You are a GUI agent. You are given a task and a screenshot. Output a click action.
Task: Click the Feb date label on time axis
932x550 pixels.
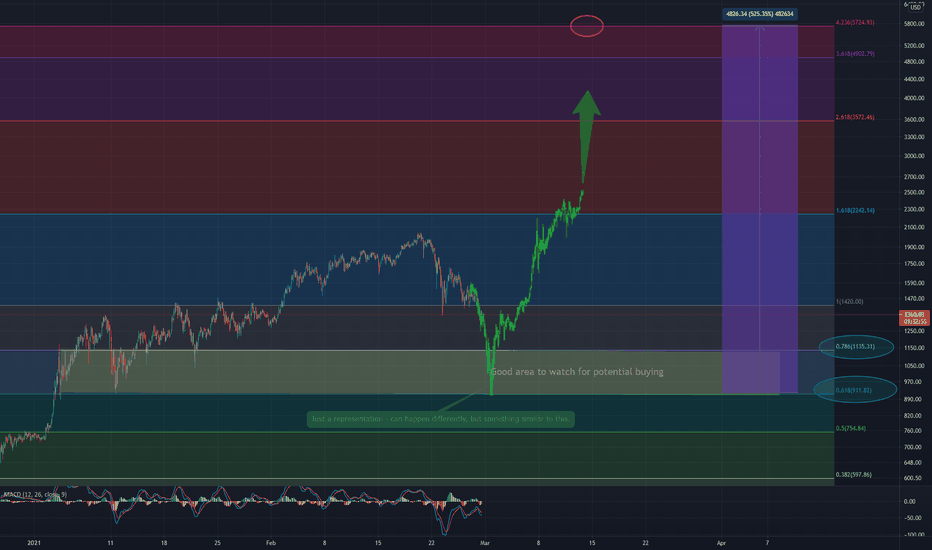point(271,543)
